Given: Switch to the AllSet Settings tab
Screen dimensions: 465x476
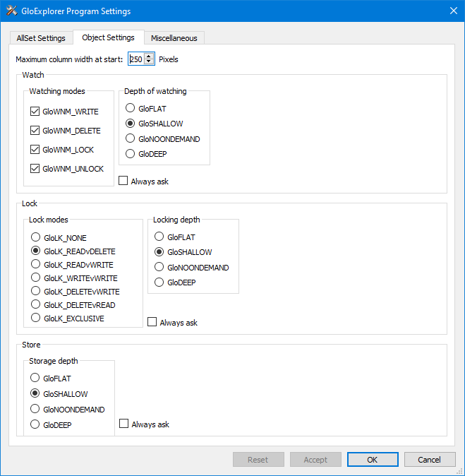Looking at the screenshot, I should tap(41, 38).
